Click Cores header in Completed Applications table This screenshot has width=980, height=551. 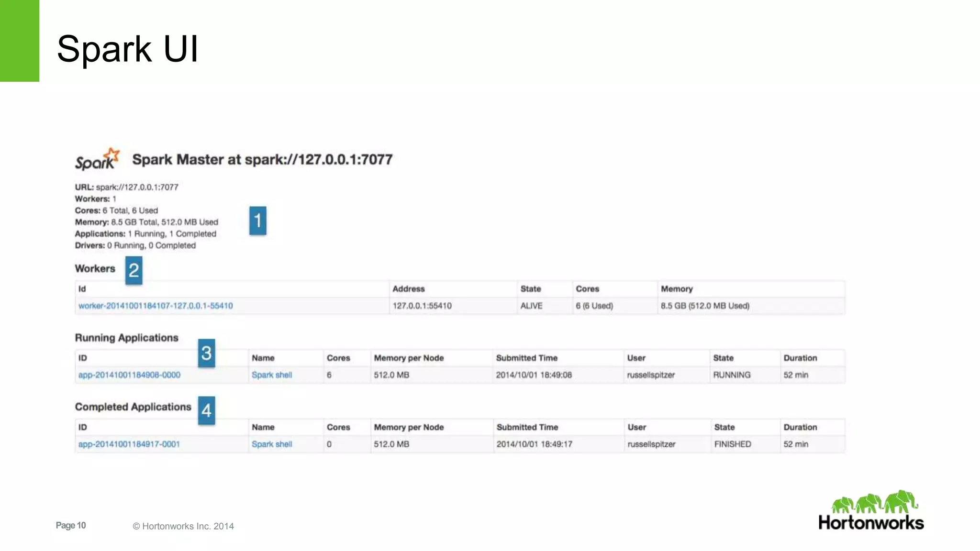[338, 427]
